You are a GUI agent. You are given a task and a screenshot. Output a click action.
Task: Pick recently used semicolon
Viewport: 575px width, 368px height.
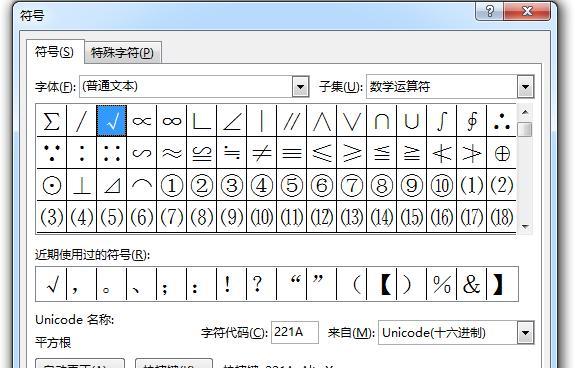pyautogui.click(x=172, y=284)
